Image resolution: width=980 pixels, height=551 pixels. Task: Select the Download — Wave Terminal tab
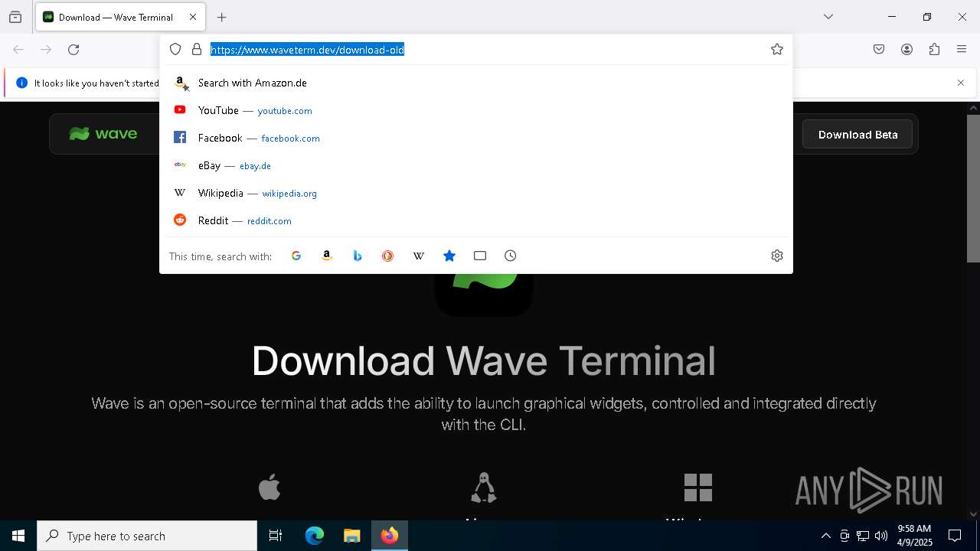[120, 17]
